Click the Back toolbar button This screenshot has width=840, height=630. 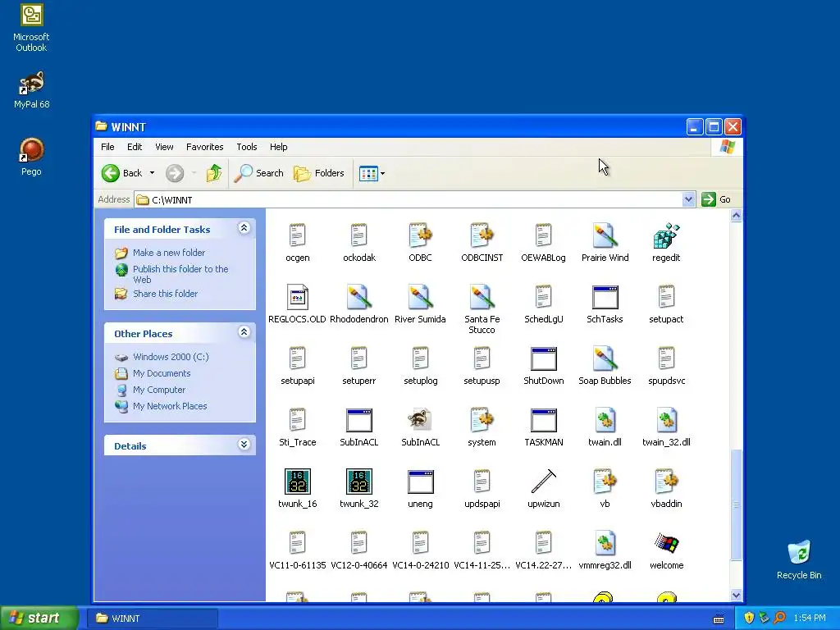click(x=122, y=173)
